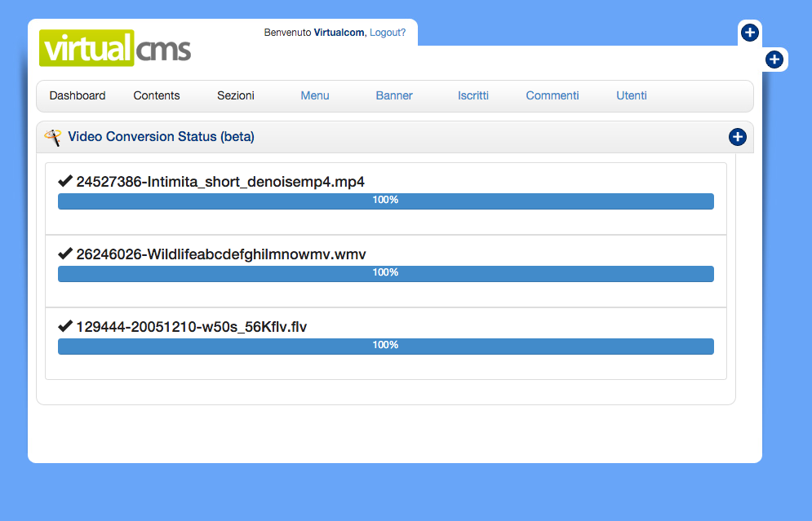
Task: Click the Virtualcom username text
Action: [339, 33]
